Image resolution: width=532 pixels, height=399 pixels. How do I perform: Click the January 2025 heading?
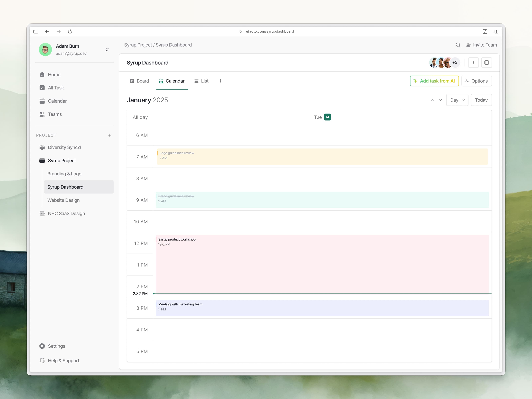[x=147, y=100]
